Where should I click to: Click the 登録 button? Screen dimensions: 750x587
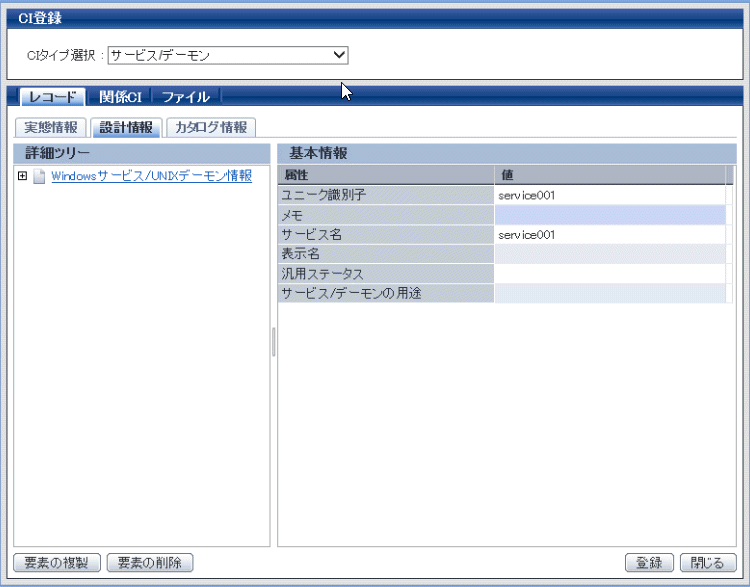coord(649,562)
